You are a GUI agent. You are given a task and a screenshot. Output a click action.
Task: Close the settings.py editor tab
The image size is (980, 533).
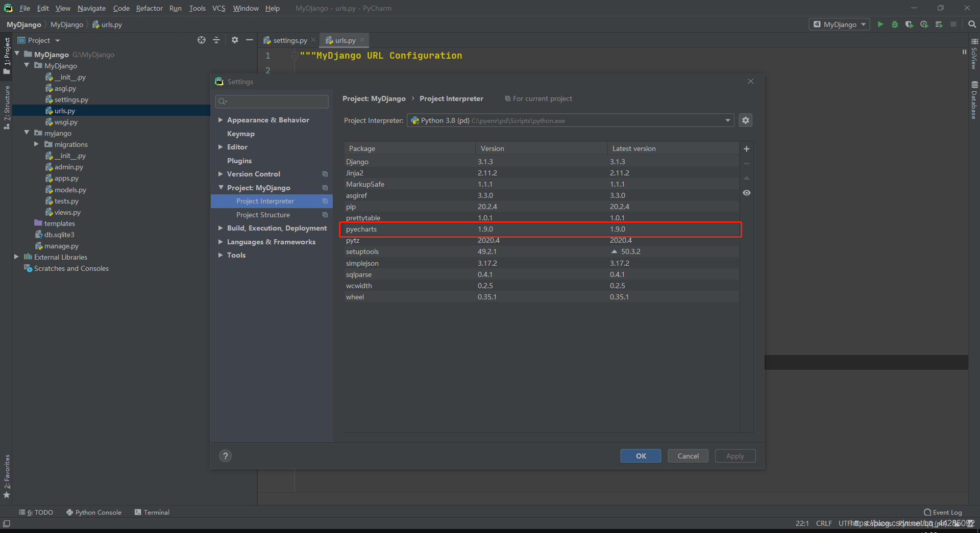313,40
